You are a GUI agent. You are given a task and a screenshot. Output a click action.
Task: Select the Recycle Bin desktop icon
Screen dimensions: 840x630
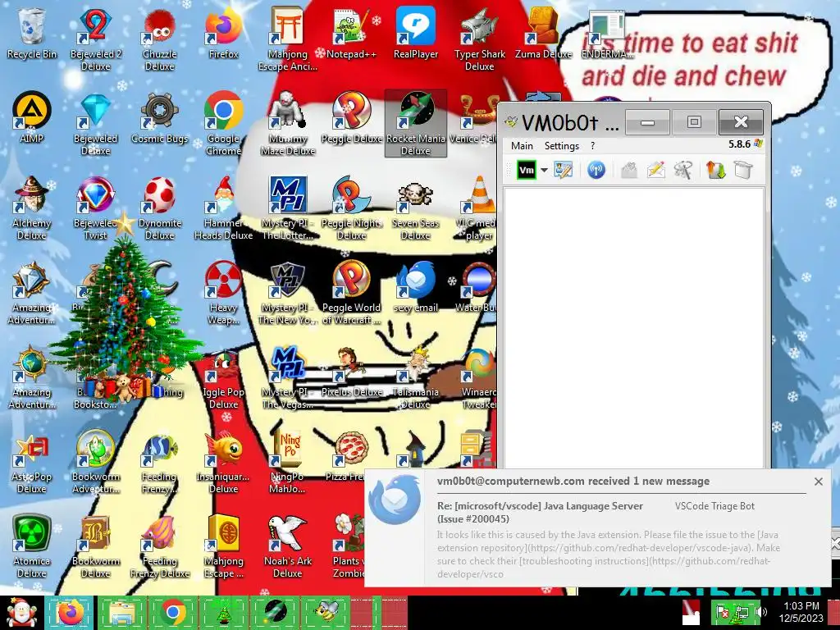click(32, 33)
